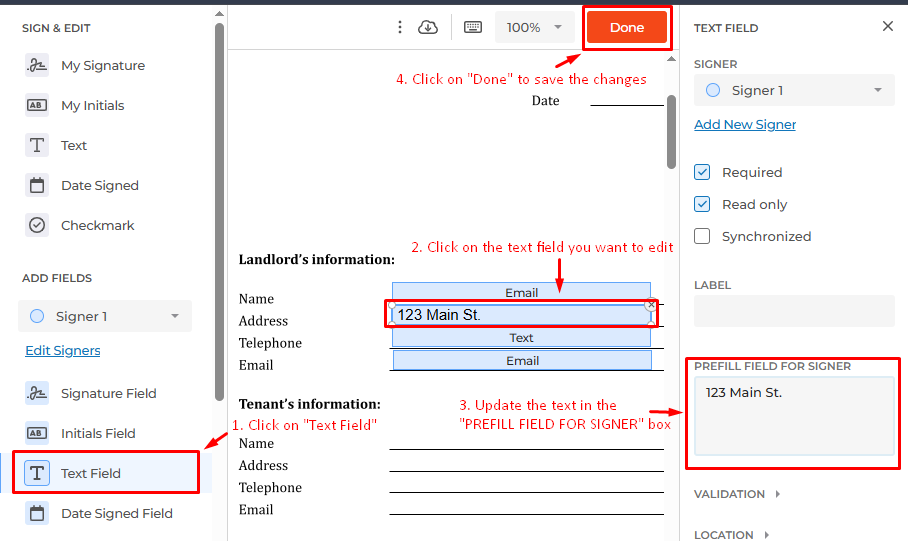
Task: Add an Initials Field
Action: coord(97,434)
